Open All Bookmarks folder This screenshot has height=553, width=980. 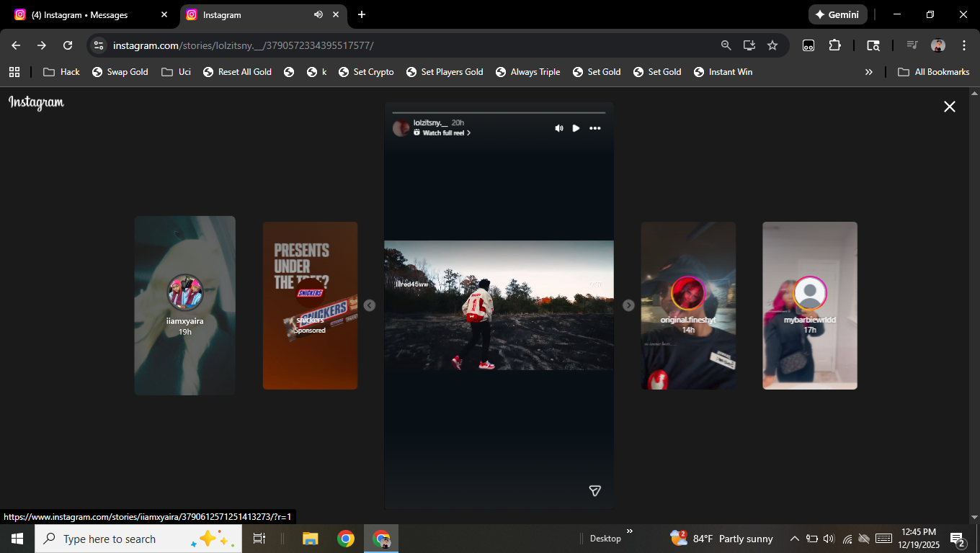(933, 72)
